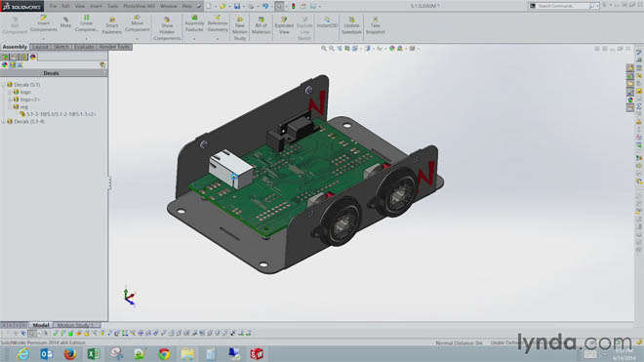Collapse the Decals (5.1) tree node
Screen dimensions: 644x362
[4, 85]
